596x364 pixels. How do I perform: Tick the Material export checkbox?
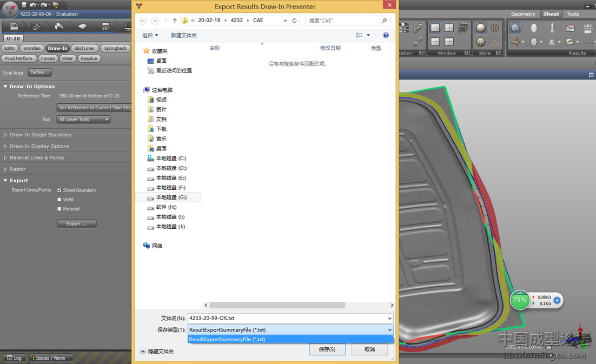pos(59,209)
